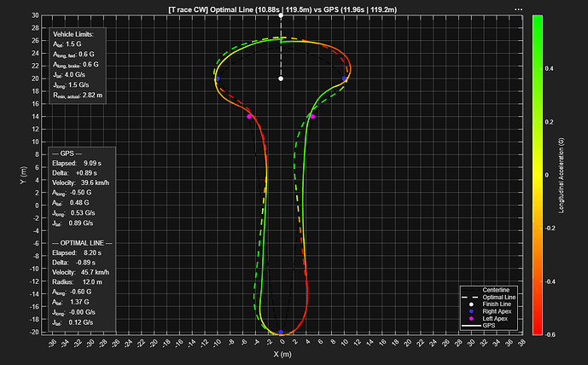Select GPS 'Jlat: 0.89 G/s' value
The width and height of the screenshot is (588, 365).
73,223
